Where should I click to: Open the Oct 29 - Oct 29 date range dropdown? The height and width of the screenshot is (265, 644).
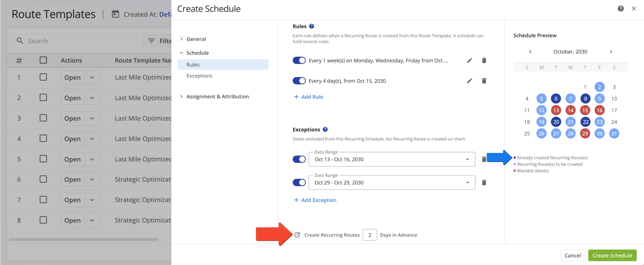392,183
